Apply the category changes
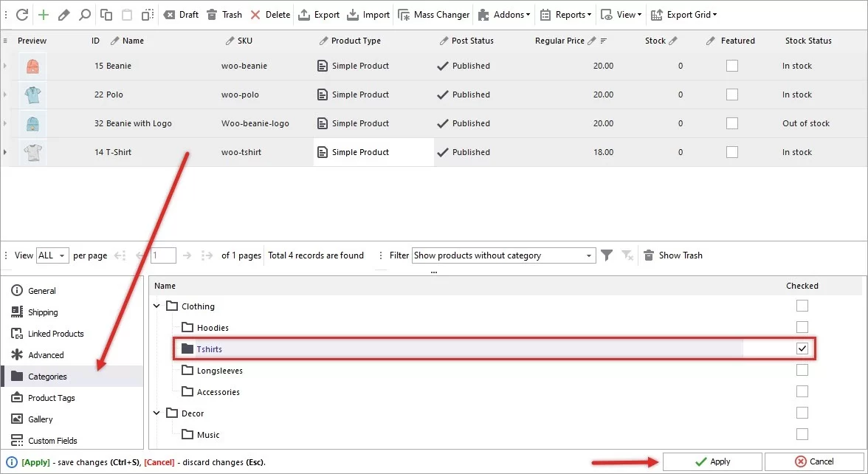The width and height of the screenshot is (868, 474). tap(712, 461)
